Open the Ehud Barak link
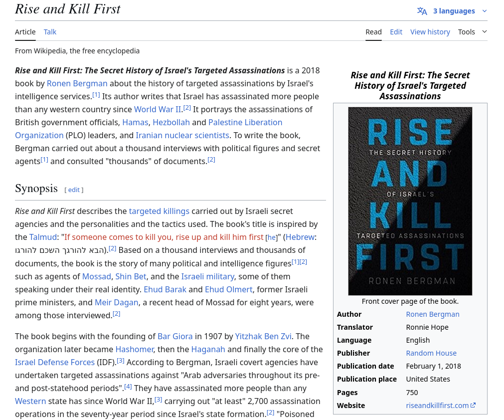 click(x=165, y=289)
